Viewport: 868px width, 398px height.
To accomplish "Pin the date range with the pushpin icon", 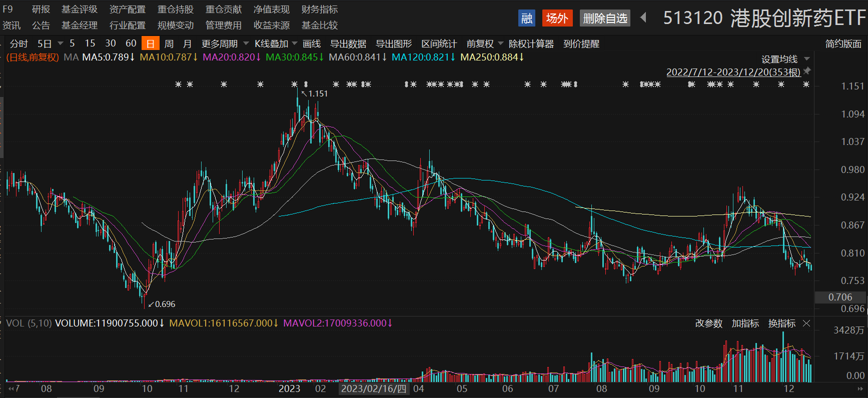I will 807,71.
